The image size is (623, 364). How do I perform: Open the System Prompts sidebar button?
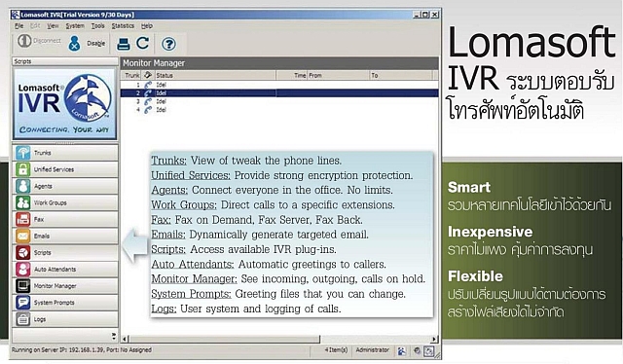point(65,303)
